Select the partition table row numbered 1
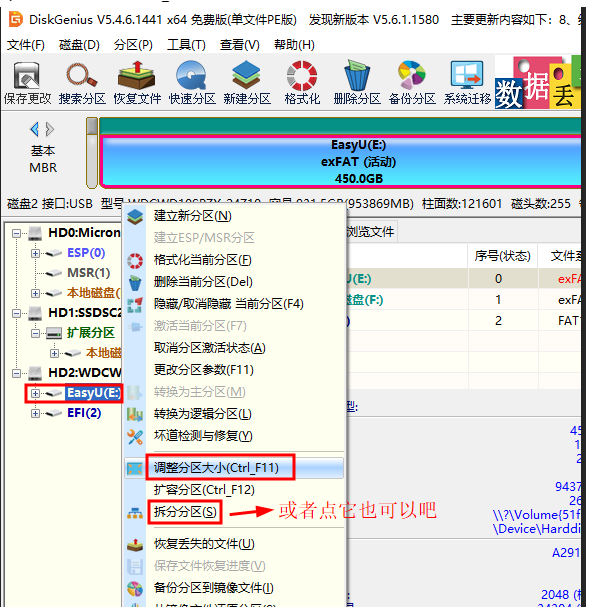 click(464, 300)
